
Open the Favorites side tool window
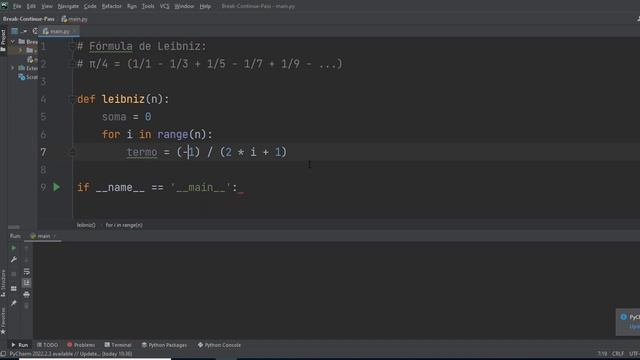click(x=3, y=321)
